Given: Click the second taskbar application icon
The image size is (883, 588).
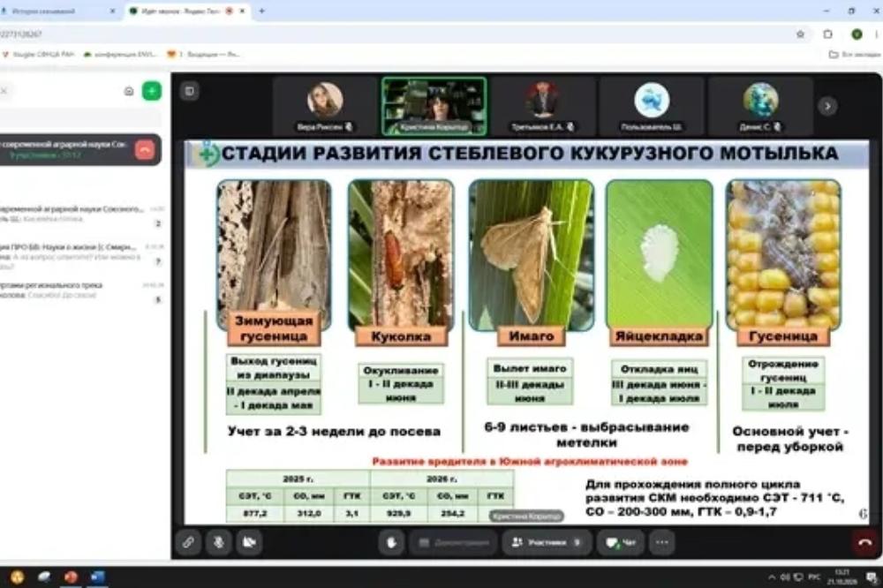Looking at the screenshot, I should click(44, 577).
